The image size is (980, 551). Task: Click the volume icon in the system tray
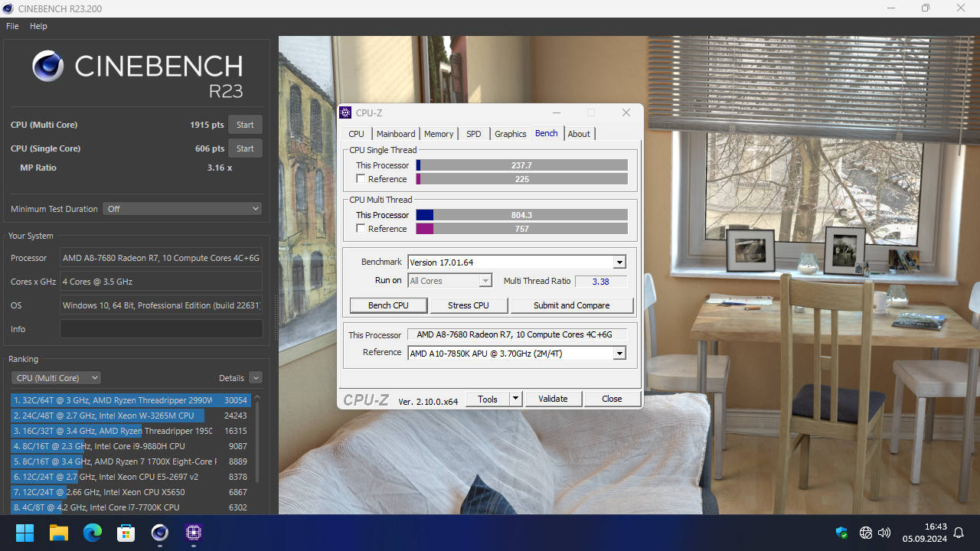click(x=884, y=532)
